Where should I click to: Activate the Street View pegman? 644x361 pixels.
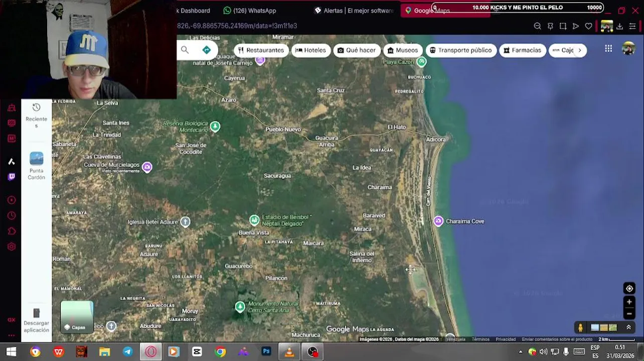580,327
